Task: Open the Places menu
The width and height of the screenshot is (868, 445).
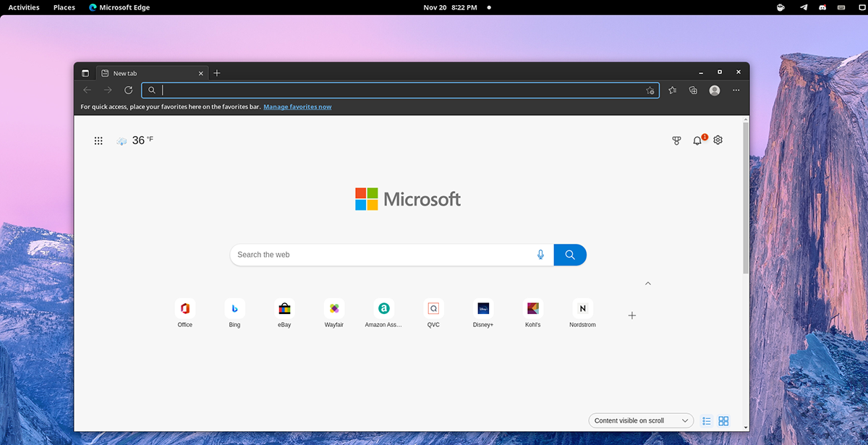Action: 64,7
